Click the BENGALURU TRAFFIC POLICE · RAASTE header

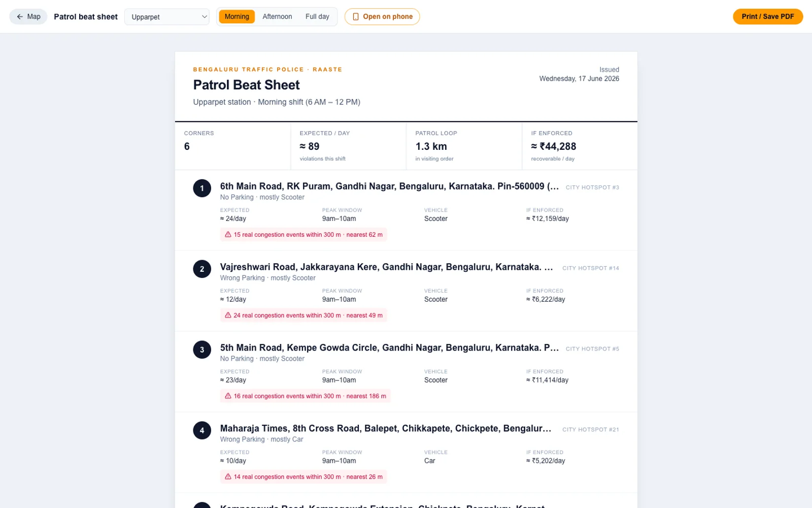tap(267, 70)
